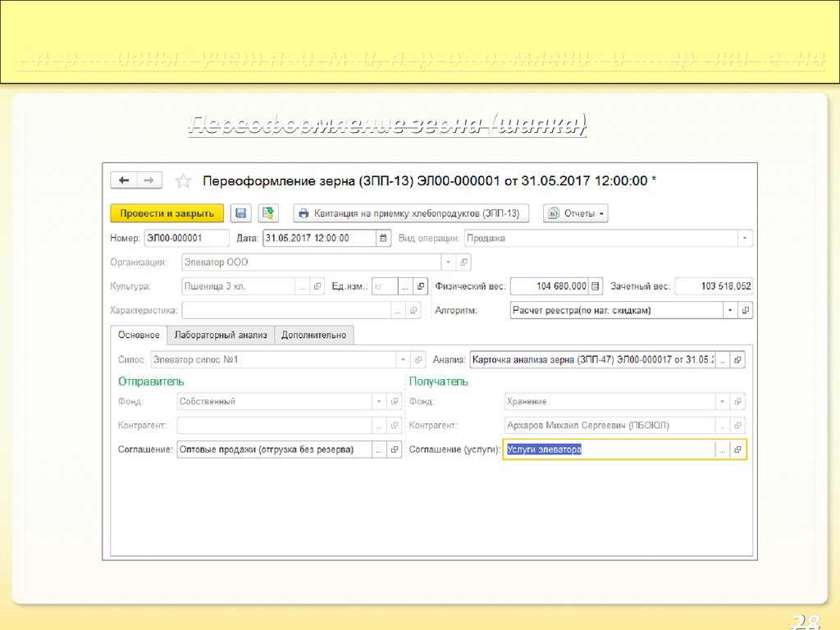The width and height of the screenshot is (840, 630).
Task: Switch to the Лабораторный анализ tab
Action: click(x=220, y=335)
